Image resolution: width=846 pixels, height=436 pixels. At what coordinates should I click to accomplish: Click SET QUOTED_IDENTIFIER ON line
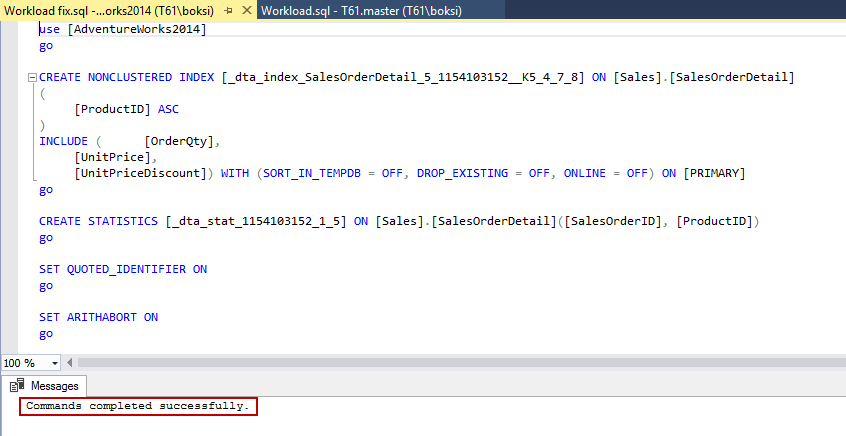(x=123, y=269)
